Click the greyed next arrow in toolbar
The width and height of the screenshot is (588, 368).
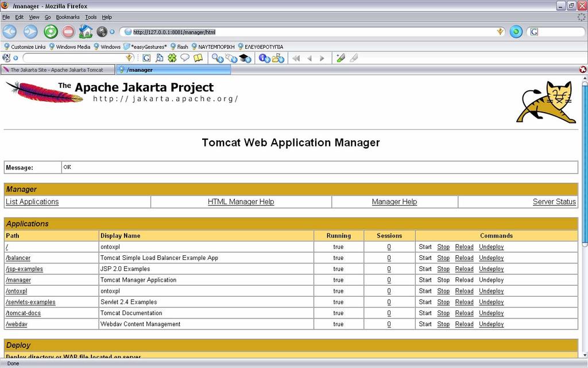click(x=322, y=58)
